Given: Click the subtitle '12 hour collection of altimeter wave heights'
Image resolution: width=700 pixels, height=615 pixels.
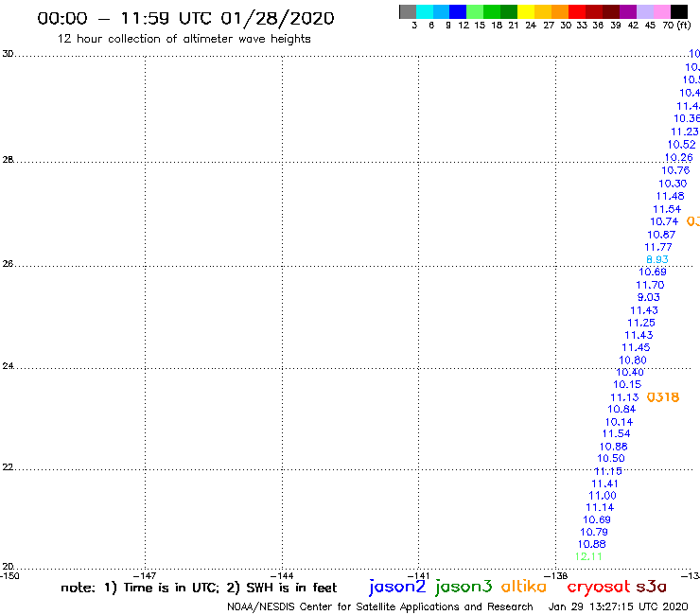Looking at the screenshot, I should pos(184,39).
